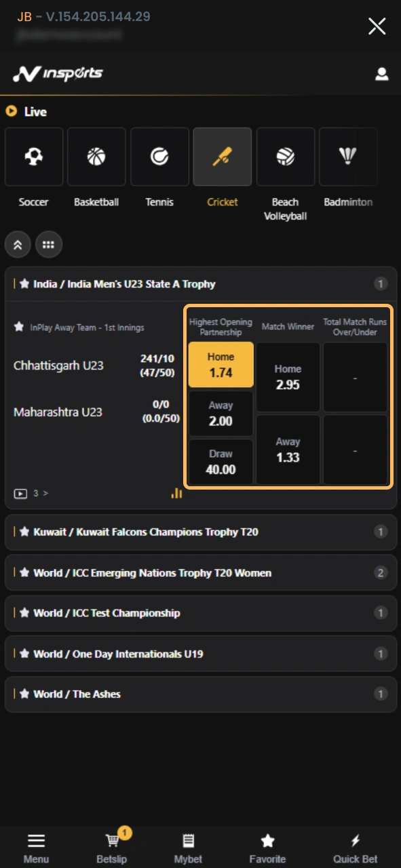The image size is (401, 868).
Task: Expand World / The Ashes league
Action: (200, 694)
